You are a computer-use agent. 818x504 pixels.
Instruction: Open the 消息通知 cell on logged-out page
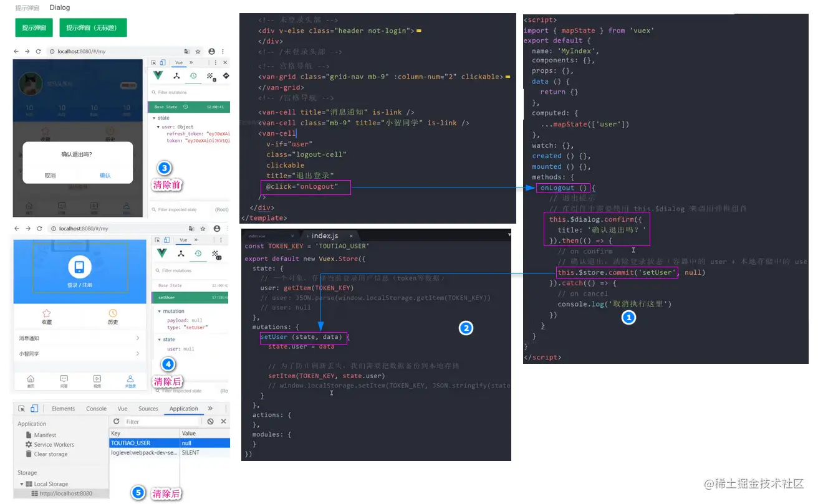(x=79, y=338)
